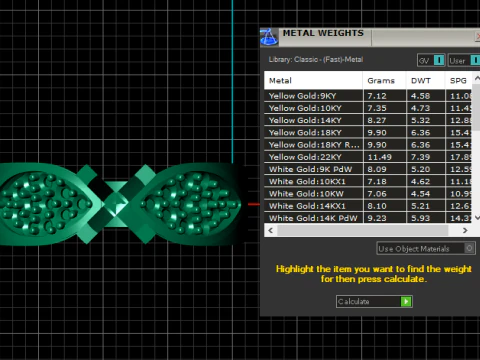Select the Yellow Gold:9KY row
Image resolution: width=480 pixels, height=360 pixels.
click(x=368, y=96)
